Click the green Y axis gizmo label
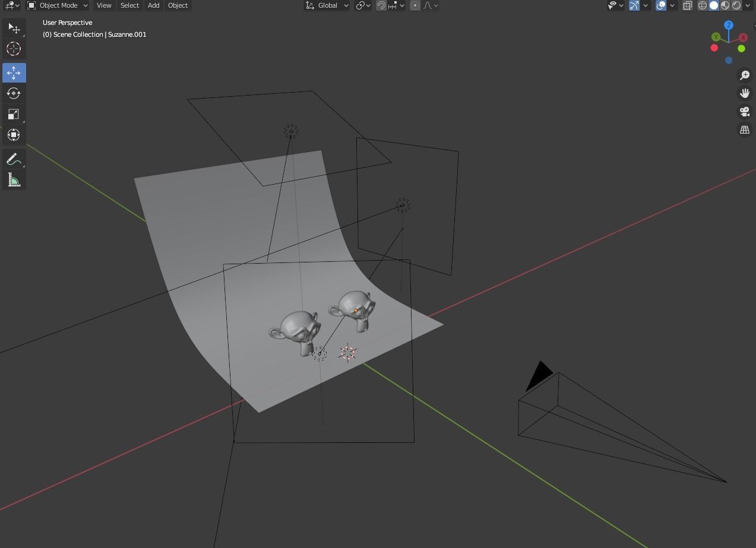This screenshot has width=756, height=548. (x=716, y=37)
